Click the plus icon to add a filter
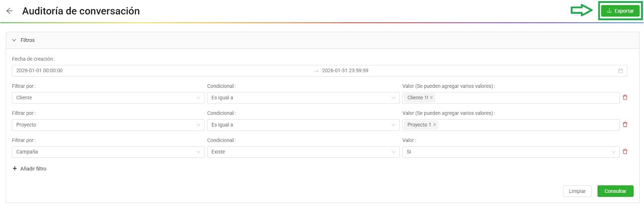The width and height of the screenshot is (644, 207). coord(15,169)
